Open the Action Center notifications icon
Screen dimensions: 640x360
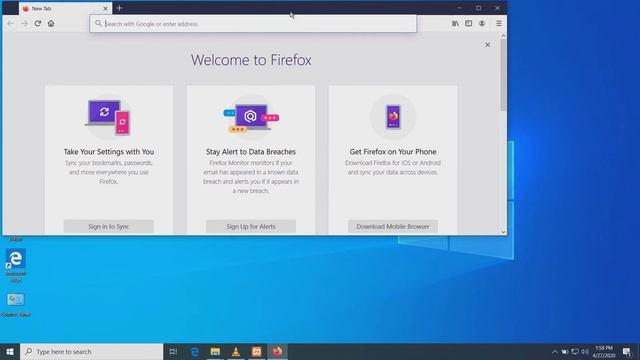(x=627, y=351)
